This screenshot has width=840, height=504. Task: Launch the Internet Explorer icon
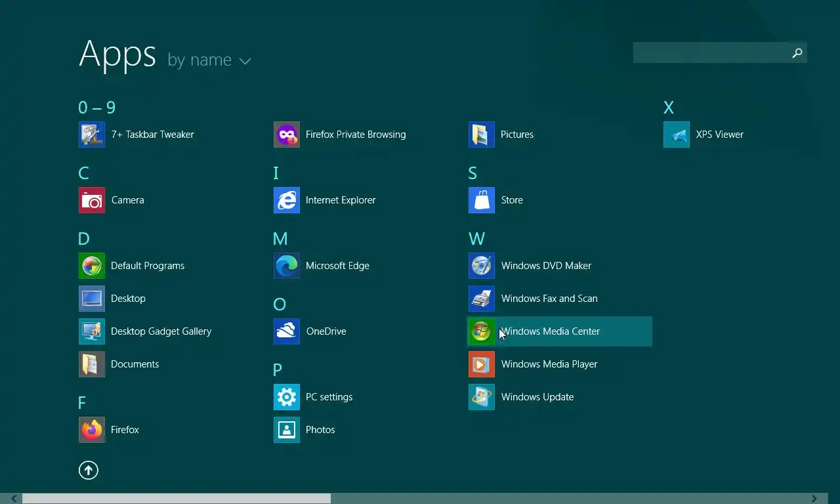point(287,200)
